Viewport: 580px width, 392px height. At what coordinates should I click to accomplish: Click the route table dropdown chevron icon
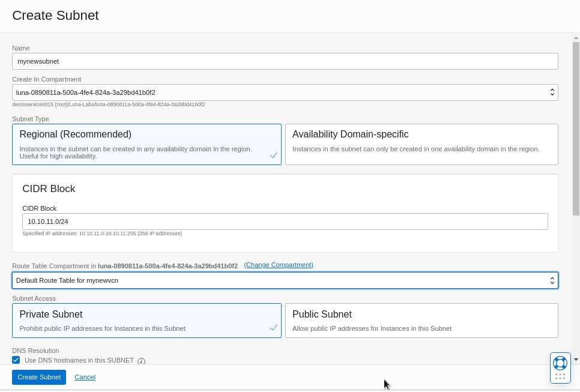pyautogui.click(x=552, y=280)
